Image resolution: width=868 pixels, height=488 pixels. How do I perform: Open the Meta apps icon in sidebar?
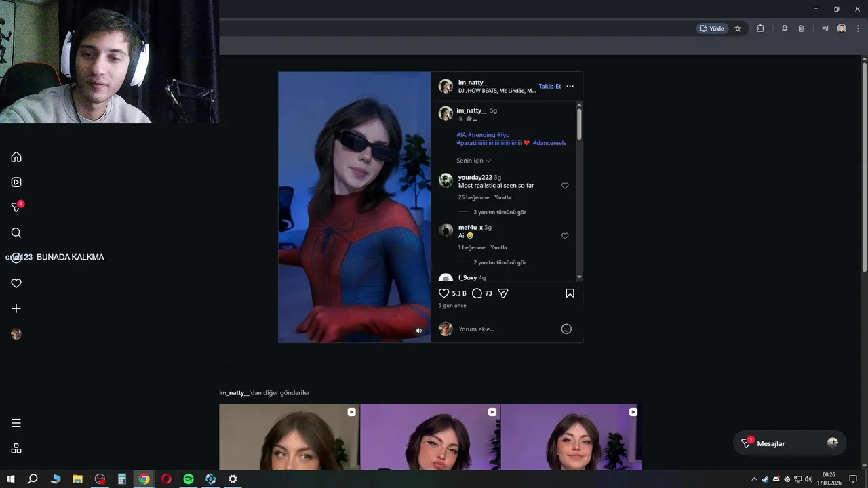[16, 449]
